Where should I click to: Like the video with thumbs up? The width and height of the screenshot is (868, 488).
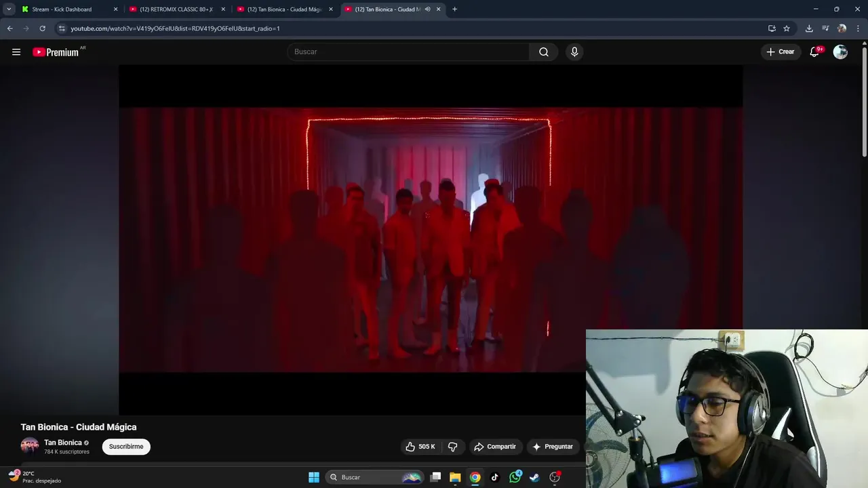point(420,447)
